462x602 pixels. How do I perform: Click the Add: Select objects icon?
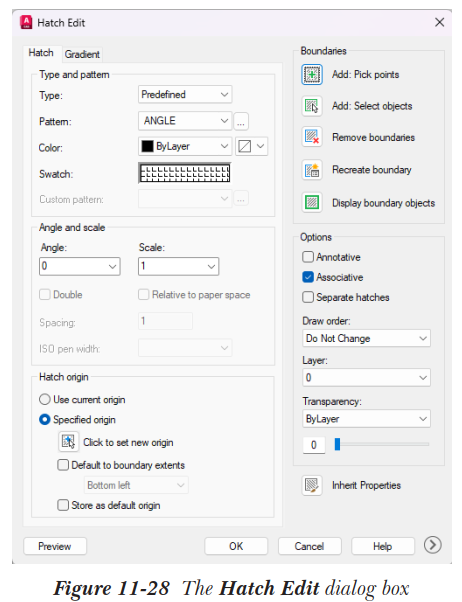tap(312, 106)
